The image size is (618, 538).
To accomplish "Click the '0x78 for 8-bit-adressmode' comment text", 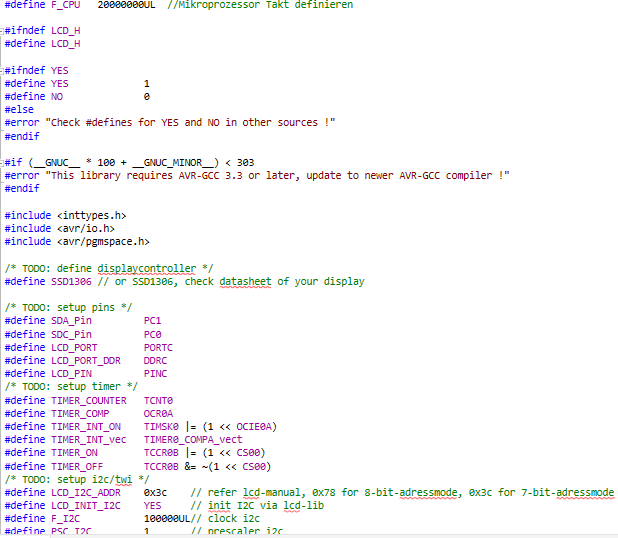I will tap(385, 493).
